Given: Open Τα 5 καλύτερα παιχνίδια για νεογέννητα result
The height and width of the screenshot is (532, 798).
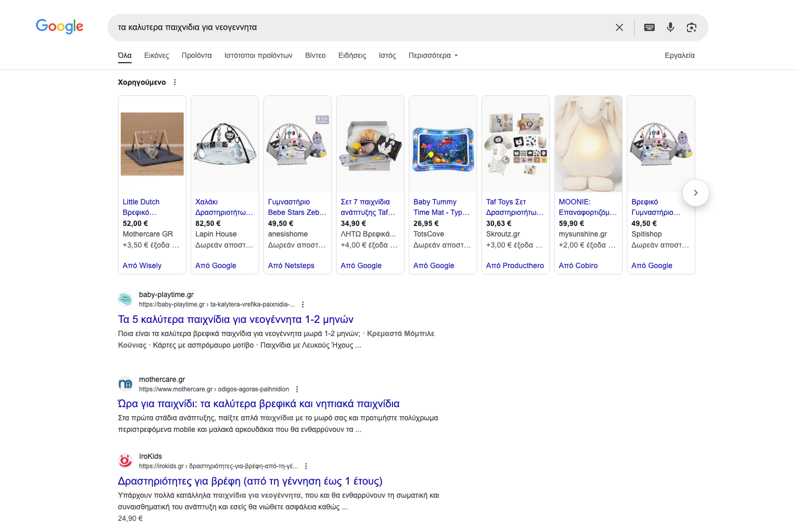Looking at the screenshot, I should (235, 319).
